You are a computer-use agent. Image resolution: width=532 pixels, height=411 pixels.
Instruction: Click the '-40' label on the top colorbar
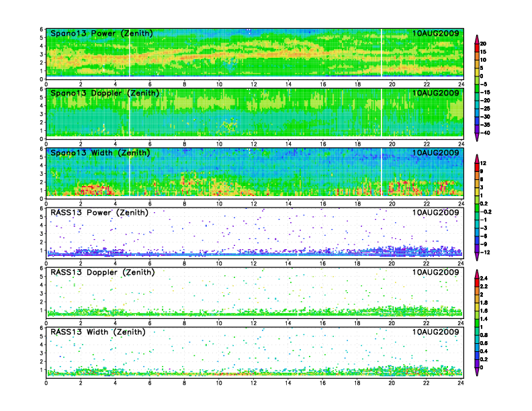485,133
